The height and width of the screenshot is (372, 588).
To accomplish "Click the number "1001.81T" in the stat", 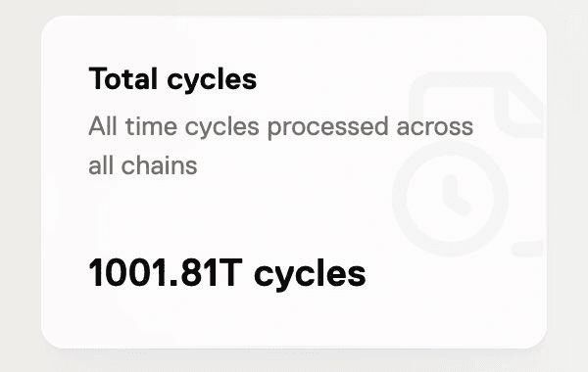I will 163,272.
